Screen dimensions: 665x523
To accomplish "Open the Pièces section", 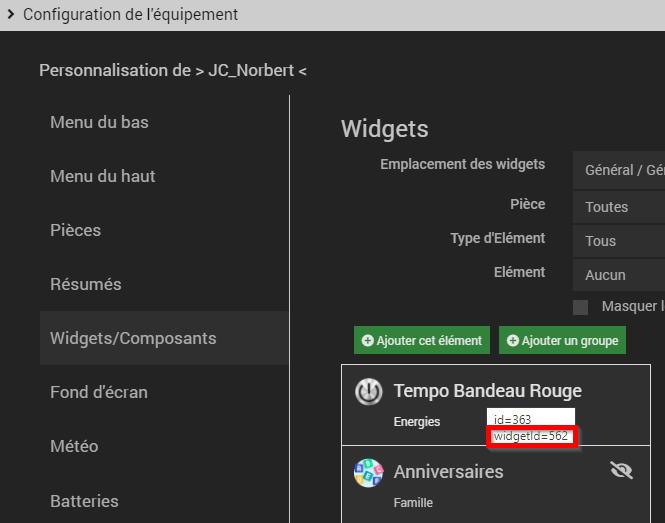I will click(x=76, y=230).
